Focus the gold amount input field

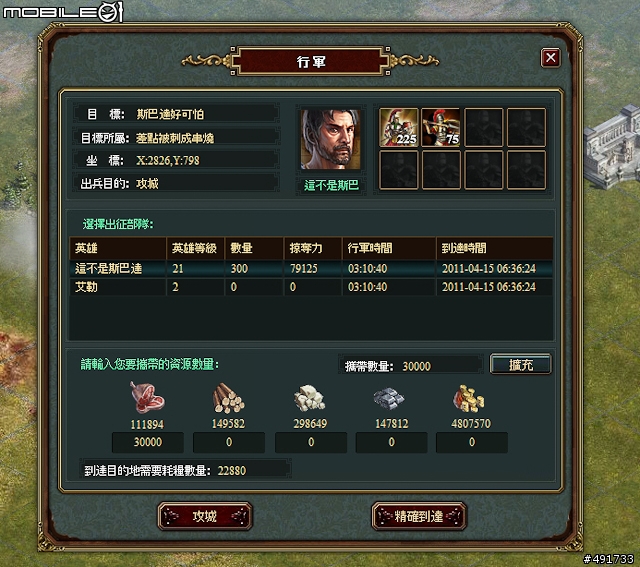(x=472, y=442)
